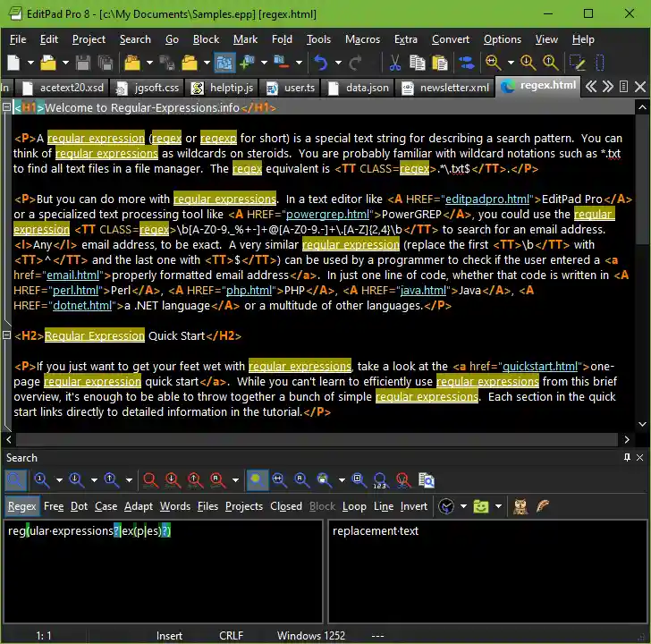Click in the replacement text box
The height and width of the screenshot is (644, 651).
tap(488, 571)
